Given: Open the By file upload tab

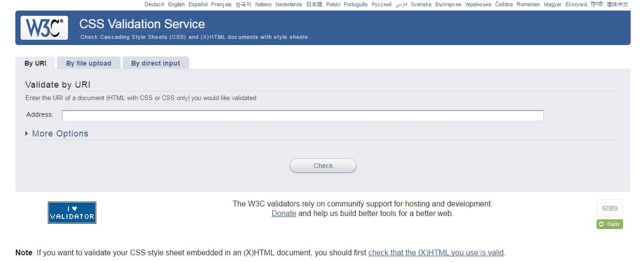Looking at the screenshot, I should (x=89, y=63).
